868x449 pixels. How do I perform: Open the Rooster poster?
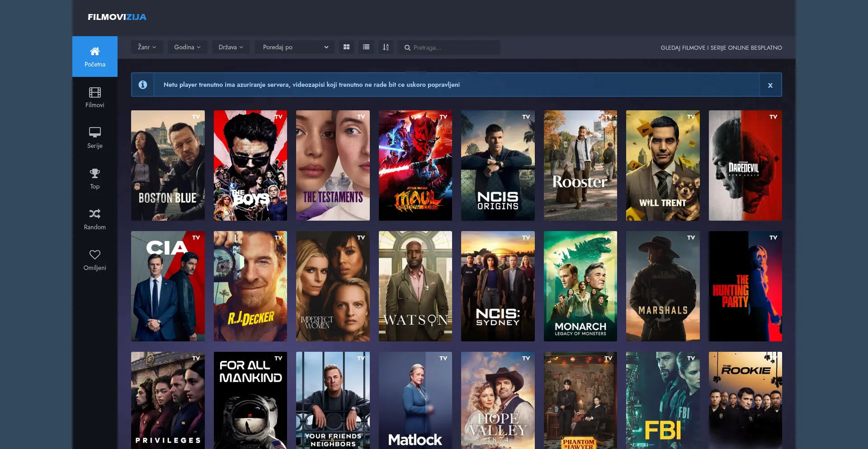pyautogui.click(x=580, y=165)
